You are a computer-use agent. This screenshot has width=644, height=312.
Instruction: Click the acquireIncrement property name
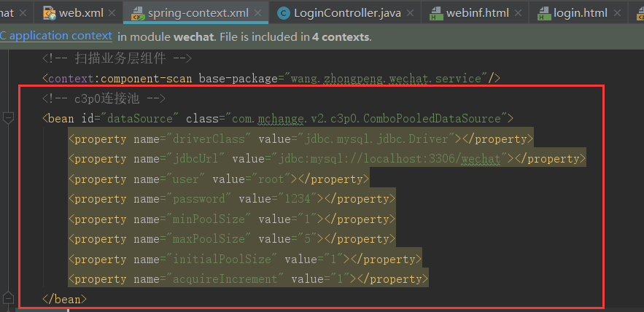click(x=225, y=279)
